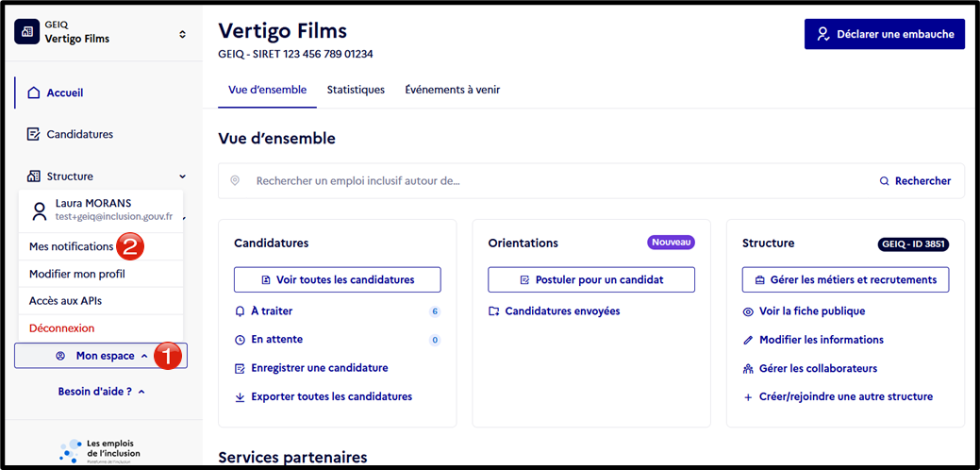Click the people icon beside Gérer les collaborateurs

(x=748, y=369)
